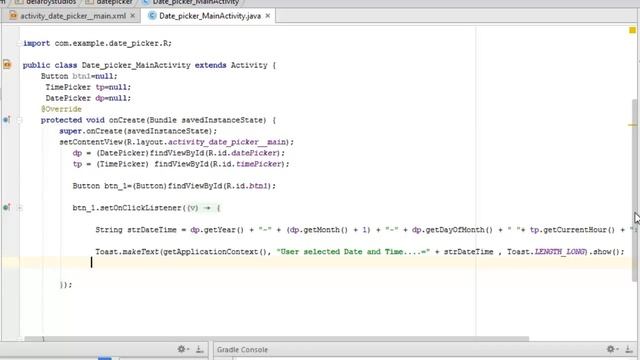This screenshot has width=640, height=360.
Task: Click 'String strDateTime' variable declaration
Action: [136, 230]
